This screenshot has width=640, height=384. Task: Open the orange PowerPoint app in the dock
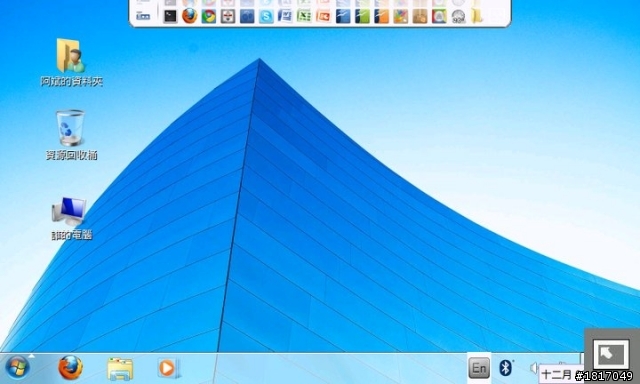323,16
